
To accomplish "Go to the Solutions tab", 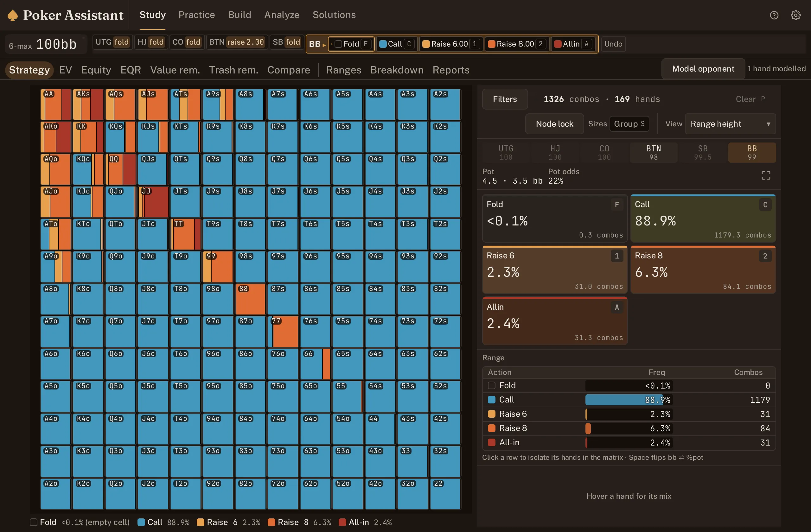I will 334,15.
